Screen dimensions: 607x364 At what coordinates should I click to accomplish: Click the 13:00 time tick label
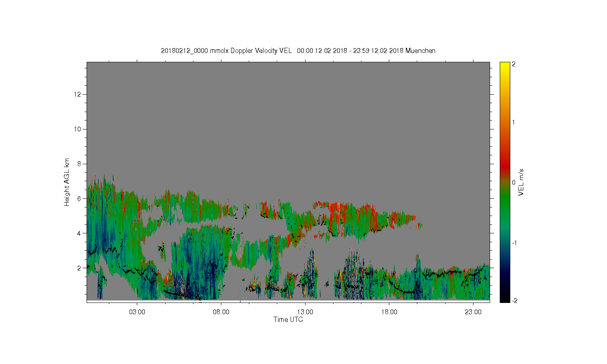click(305, 312)
